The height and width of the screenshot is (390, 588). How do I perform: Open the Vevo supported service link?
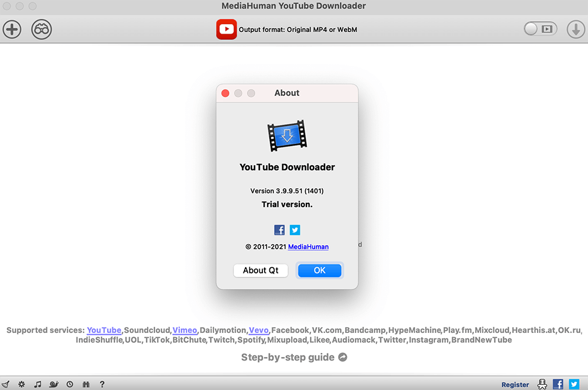point(259,331)
